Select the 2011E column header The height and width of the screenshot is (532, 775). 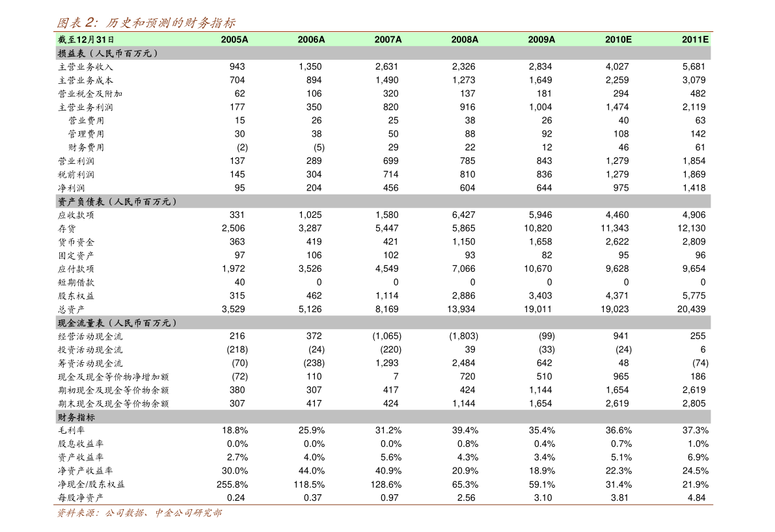695,40
